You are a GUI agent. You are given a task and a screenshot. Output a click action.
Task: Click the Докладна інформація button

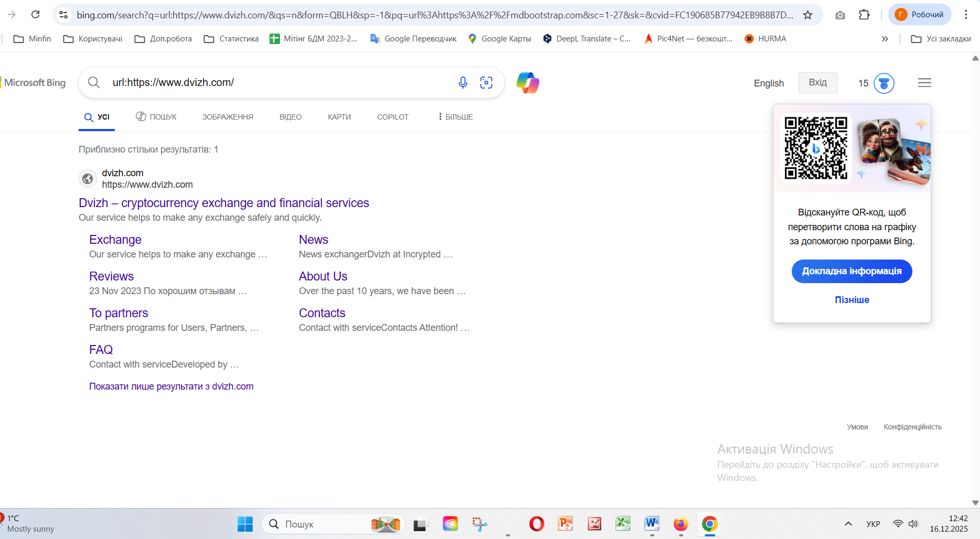[852, 271]
